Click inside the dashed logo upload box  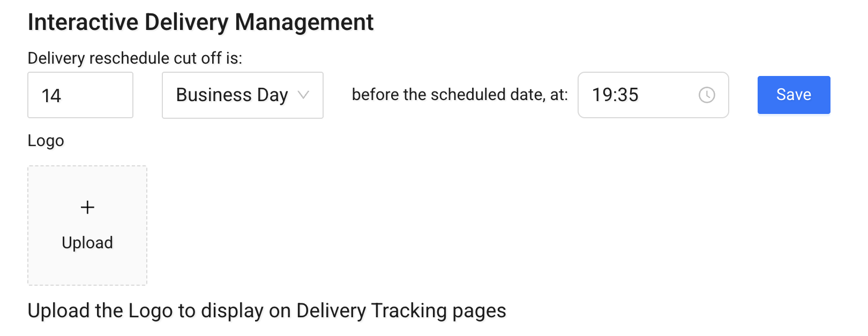(x=87, y=225)
